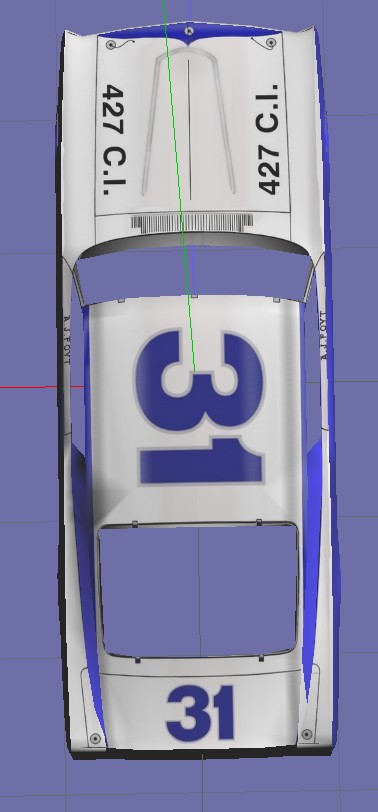
Task: Select the rear window opening
Action: (x=199, y=590)
